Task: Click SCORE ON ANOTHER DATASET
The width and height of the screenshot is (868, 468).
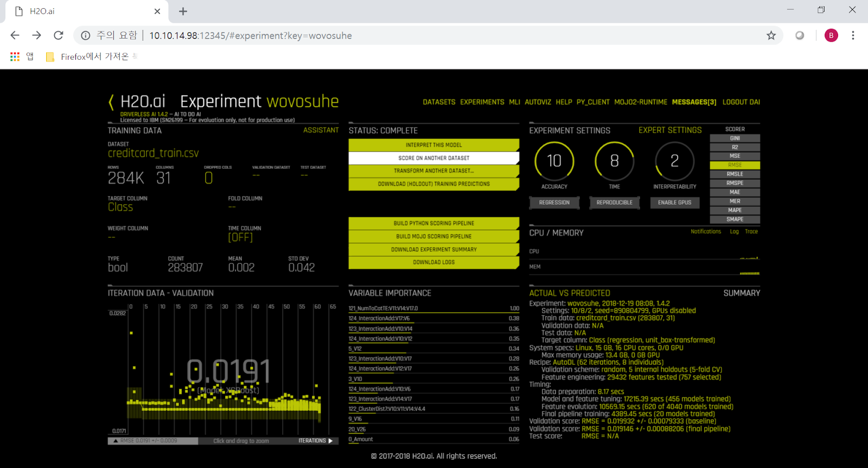Action: pyautogui.click(x=434, y=158)
